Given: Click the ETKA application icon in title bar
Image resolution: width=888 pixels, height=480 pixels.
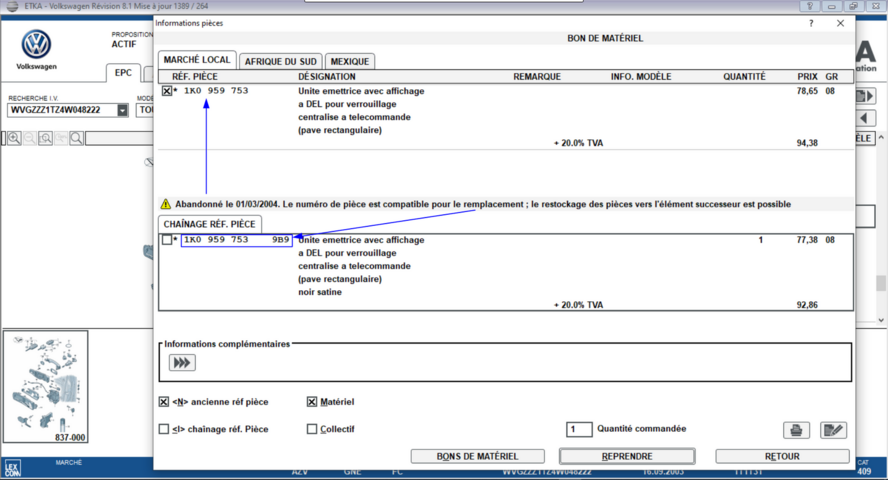Looking at the screenshot, I should (x=12, y=6).
